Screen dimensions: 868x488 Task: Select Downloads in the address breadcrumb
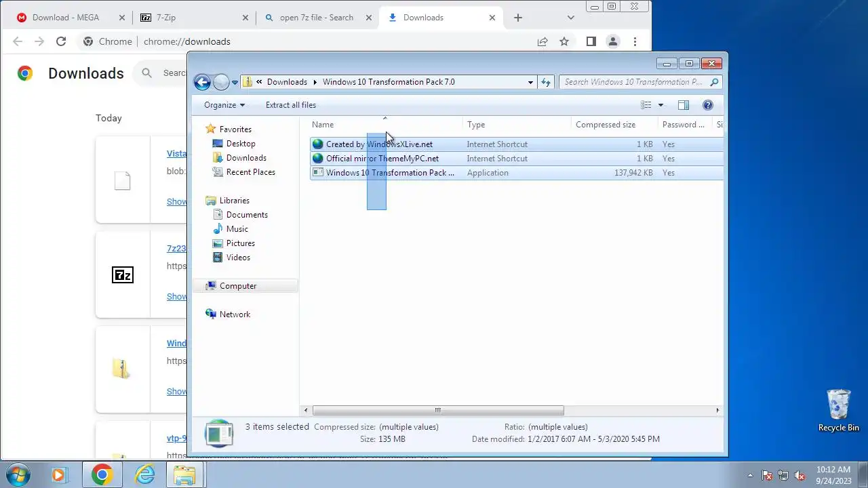287,82
